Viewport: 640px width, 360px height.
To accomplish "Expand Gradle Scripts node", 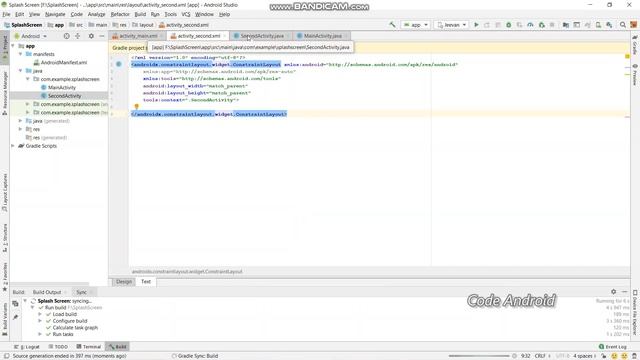I will [x=13, y=146].
